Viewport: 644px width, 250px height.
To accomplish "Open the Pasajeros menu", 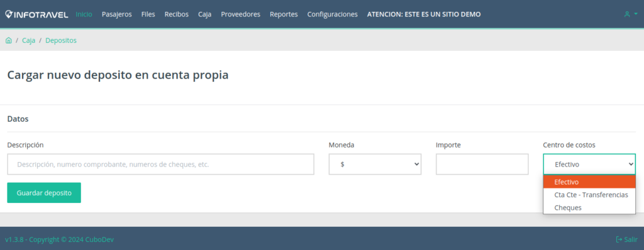I will tap(116, 14).
